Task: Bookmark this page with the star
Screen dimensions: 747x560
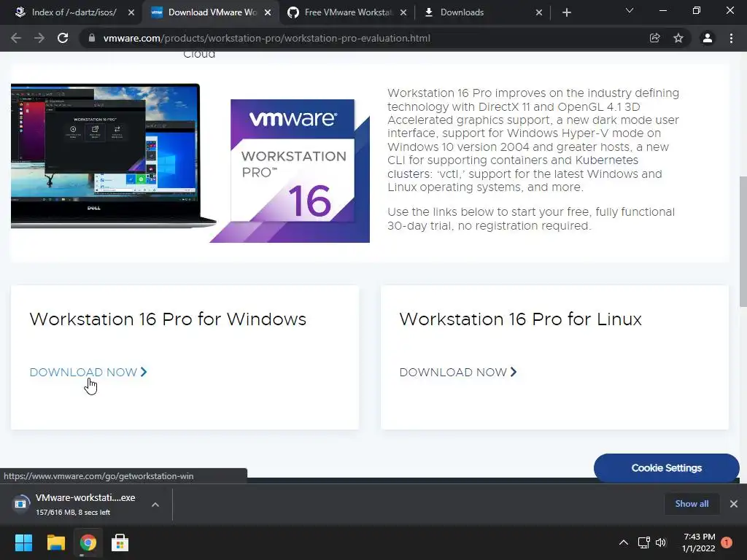Action: 678,38
